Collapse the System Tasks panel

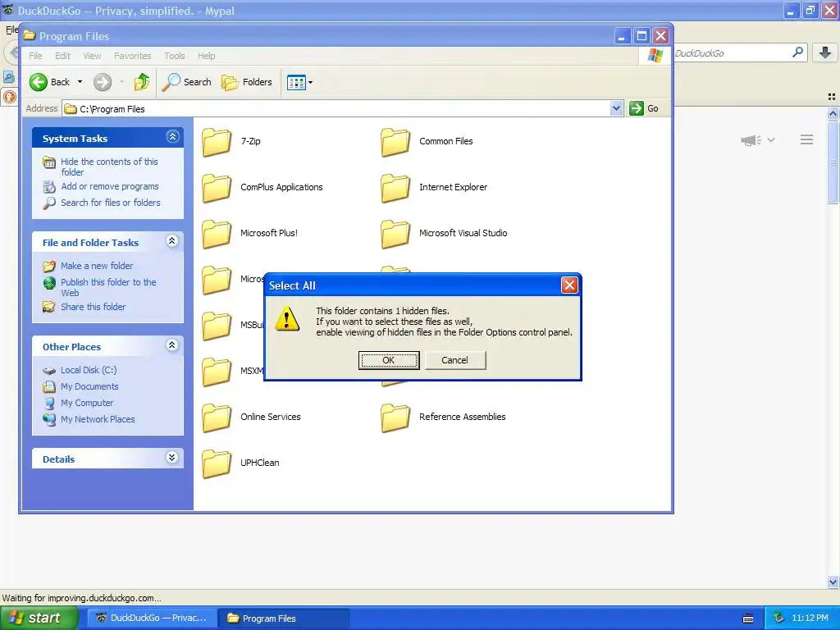coord(172,137)
